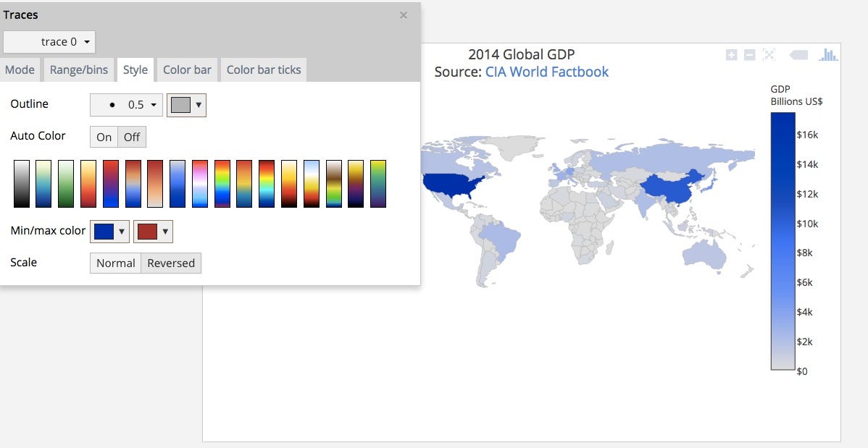
Task: Click the GDP Billions US$ colorbar title
Action: tap(796, 95)
